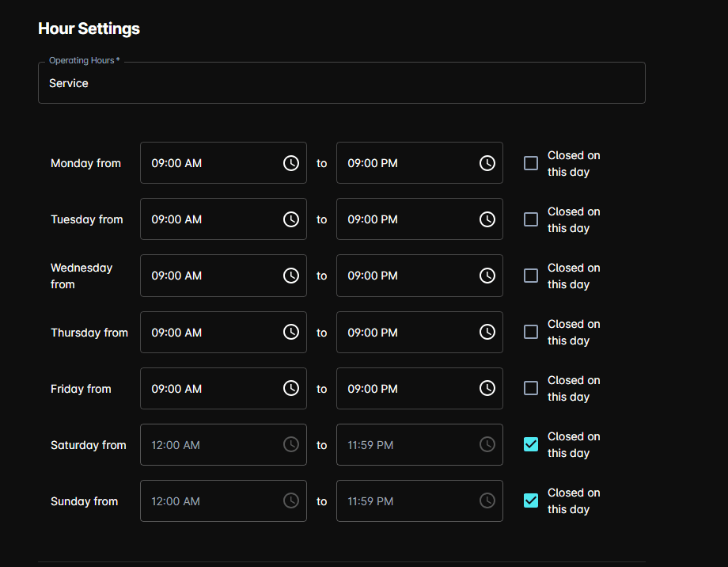The image size is (728, 567).
Task: Click the 'Sunday from' label
Action: 84,501
